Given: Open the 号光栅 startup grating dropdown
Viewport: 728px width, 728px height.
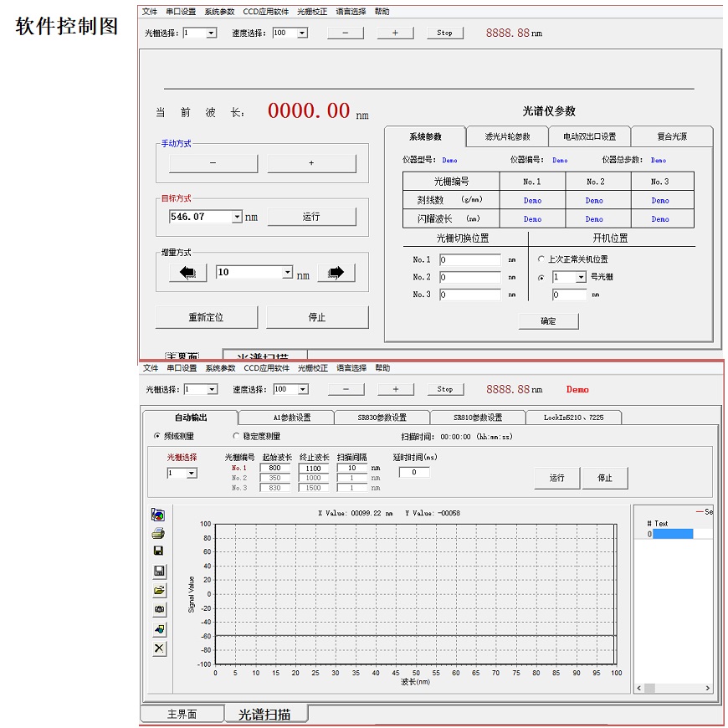Looking at the screenshot, I should [x=581, y=277].
